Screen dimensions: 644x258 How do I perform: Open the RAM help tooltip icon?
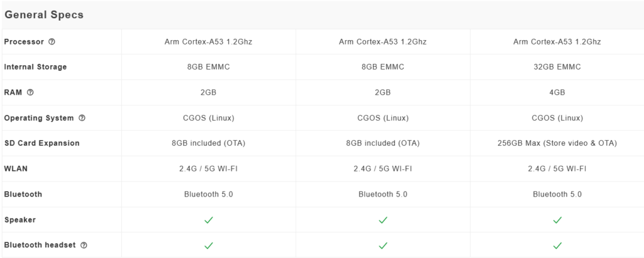[30, 92]
